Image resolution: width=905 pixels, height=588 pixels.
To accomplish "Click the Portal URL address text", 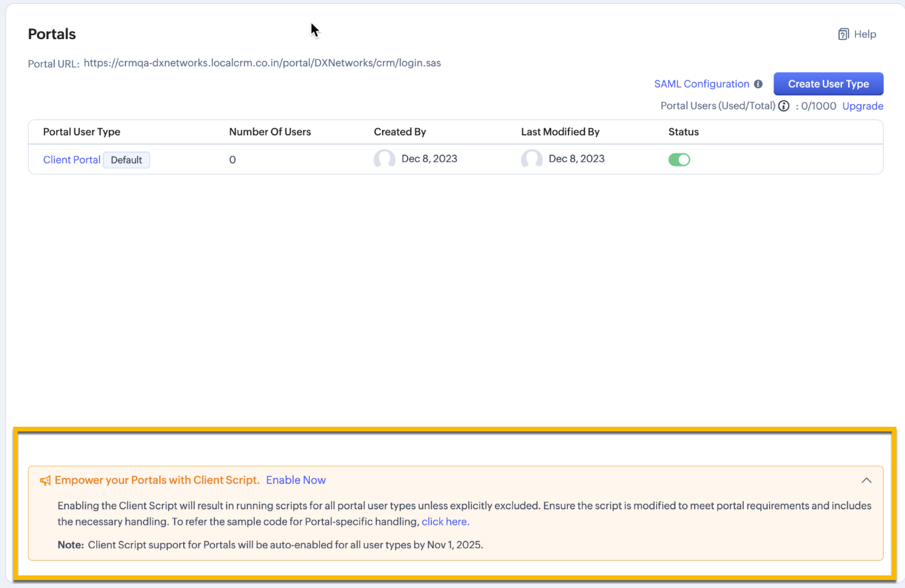I will click(263, 63).
